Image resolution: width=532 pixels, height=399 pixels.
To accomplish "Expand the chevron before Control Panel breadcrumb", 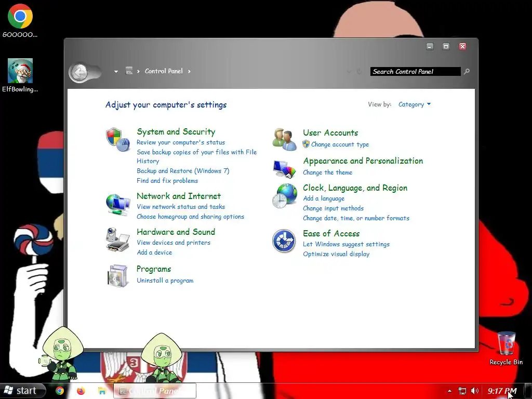I will point(138,71).
